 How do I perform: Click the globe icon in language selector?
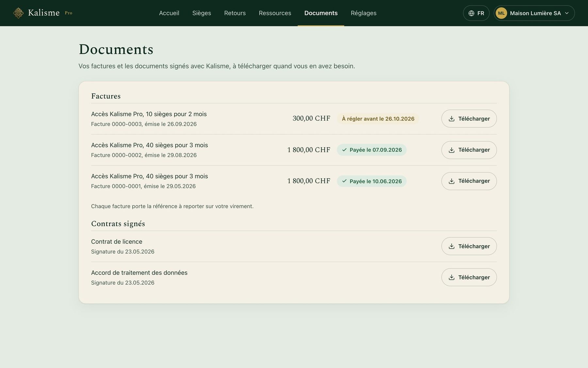(x=471, y=13)
